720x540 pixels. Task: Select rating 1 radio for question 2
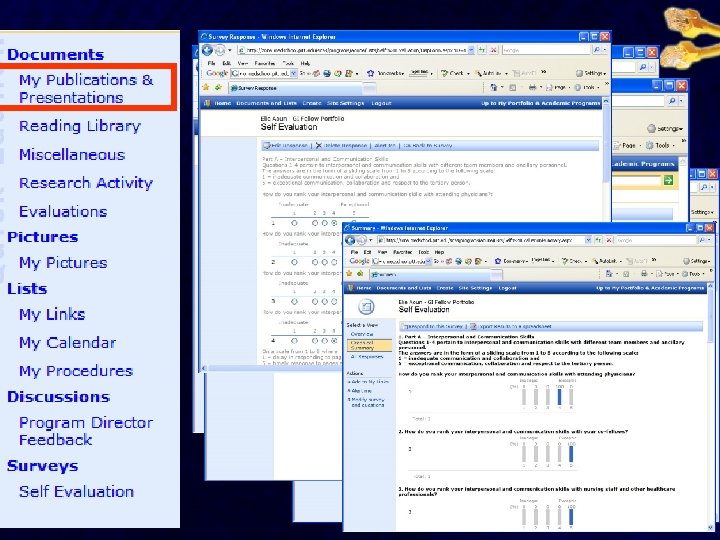294,262
